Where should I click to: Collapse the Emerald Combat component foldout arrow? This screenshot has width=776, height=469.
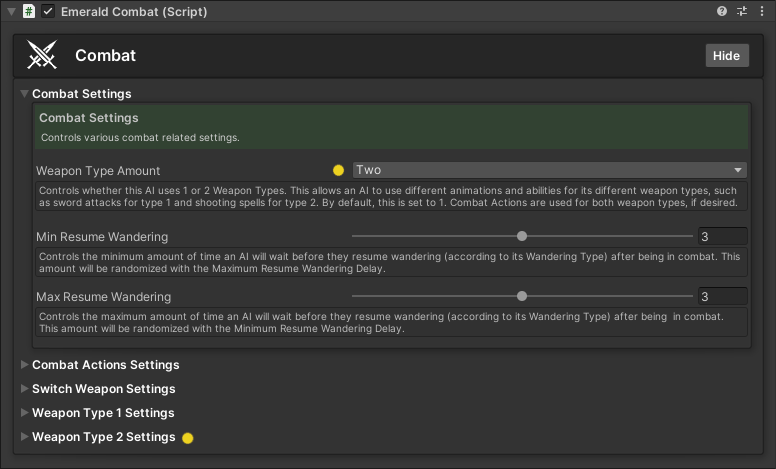pos(9,11)
